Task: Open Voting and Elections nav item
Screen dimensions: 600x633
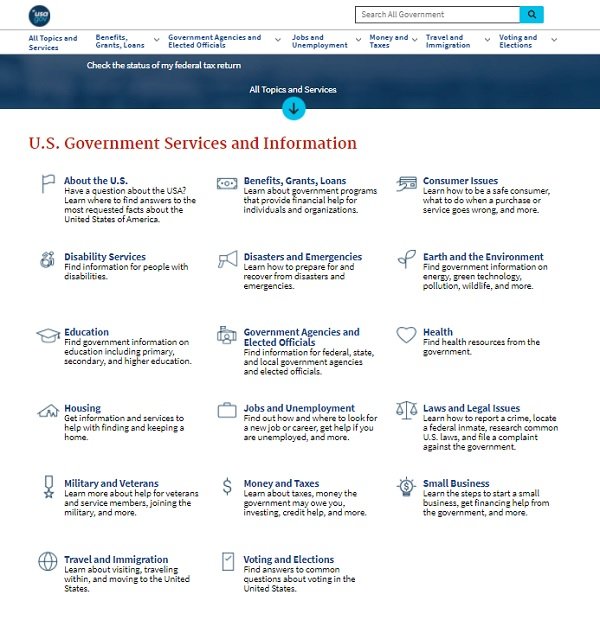Action: 518,41
